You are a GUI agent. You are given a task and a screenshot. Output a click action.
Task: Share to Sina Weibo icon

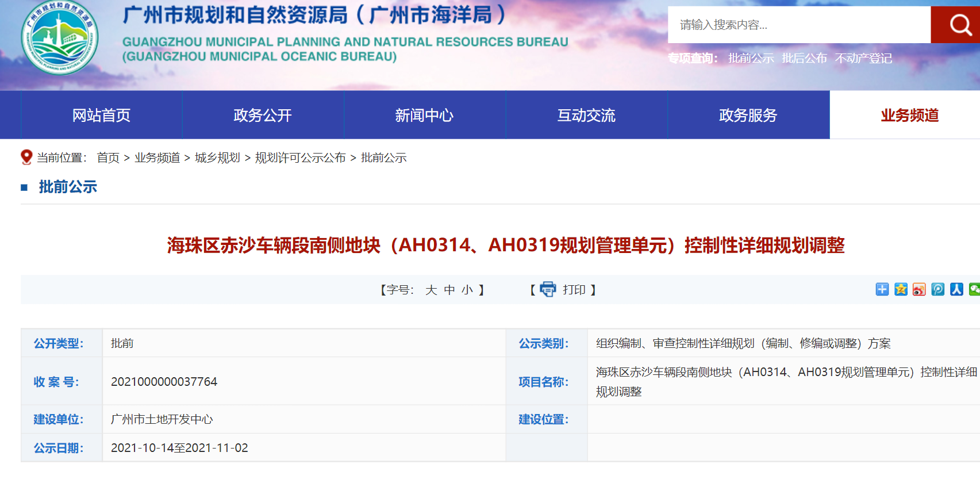click(x=919, y=289)
